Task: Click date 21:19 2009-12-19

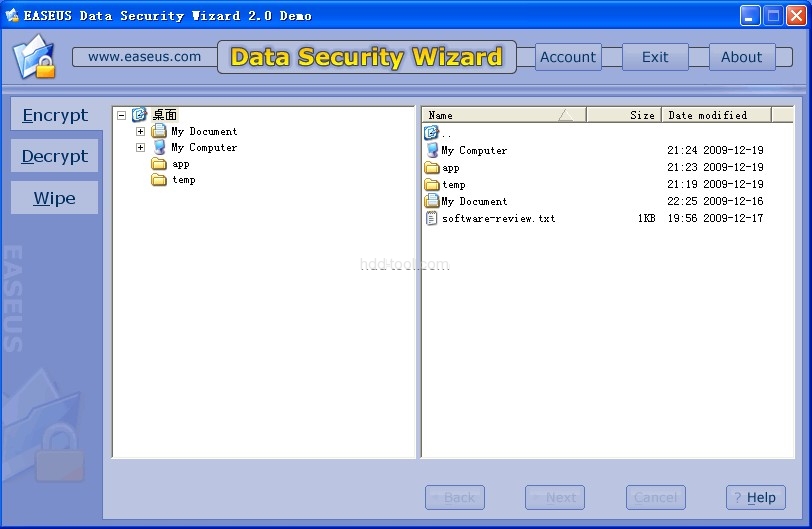Action: [715, 184]
